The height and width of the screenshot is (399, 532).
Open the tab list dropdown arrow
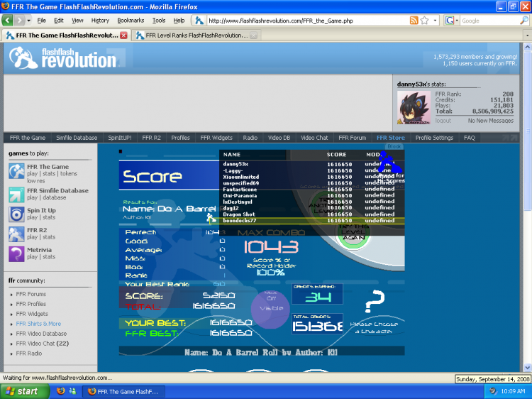coord(527,35)
